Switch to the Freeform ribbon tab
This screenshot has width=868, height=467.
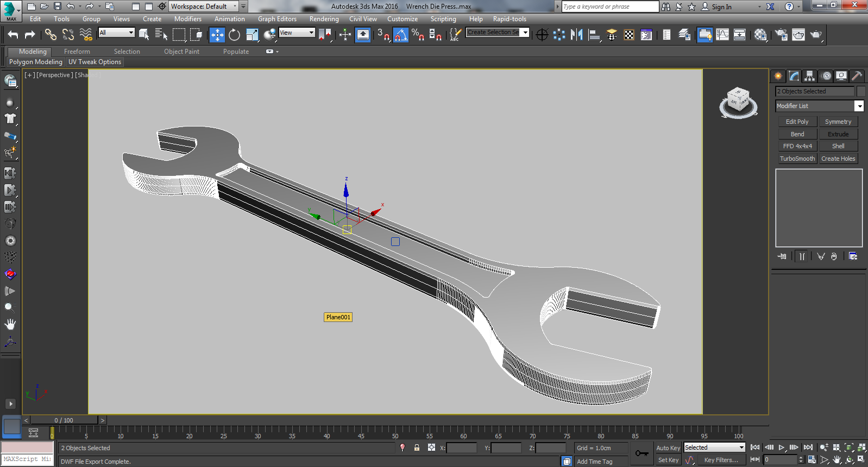pos(77,52)
